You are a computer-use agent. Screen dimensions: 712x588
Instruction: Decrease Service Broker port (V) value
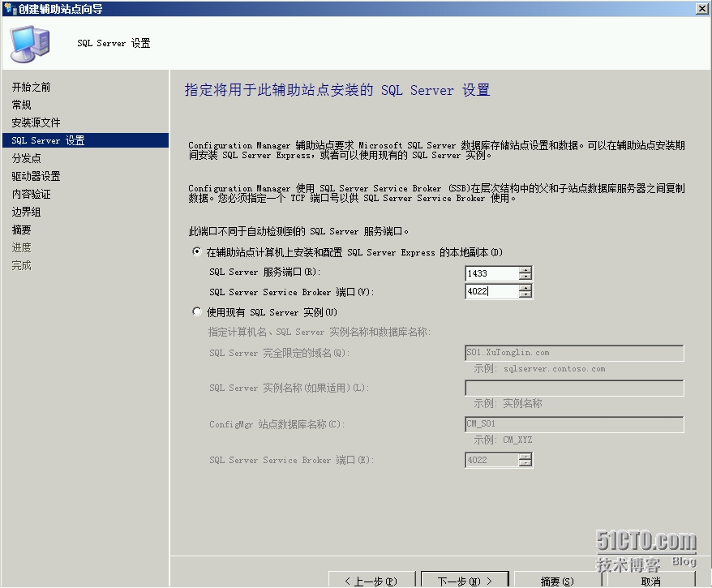click(x=525, y=294)
